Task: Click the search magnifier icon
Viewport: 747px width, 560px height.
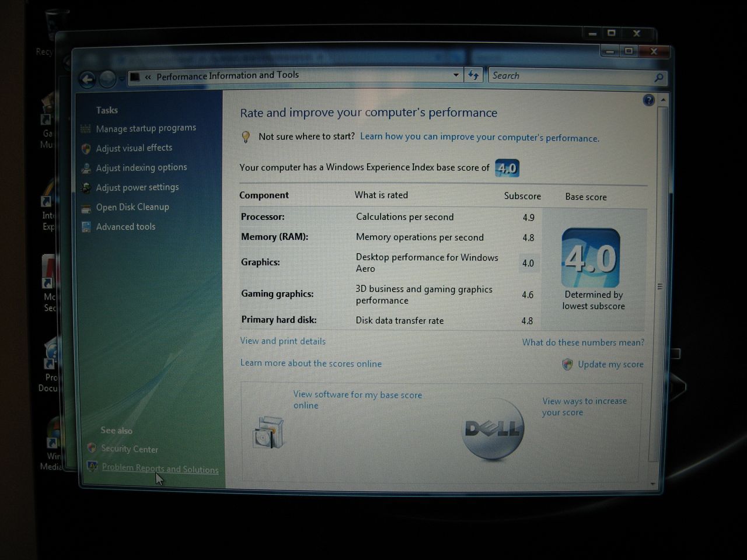Action: (x=659, y=77)
